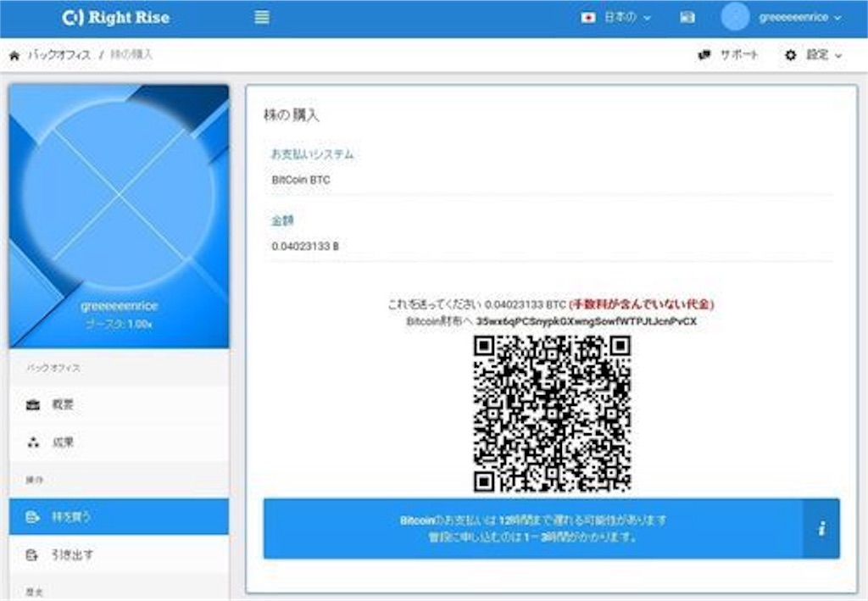The image size is (868, 601).
Task: Toggle the hamburger menu icon
Action: pyautogui.click(x=262, y=18)
